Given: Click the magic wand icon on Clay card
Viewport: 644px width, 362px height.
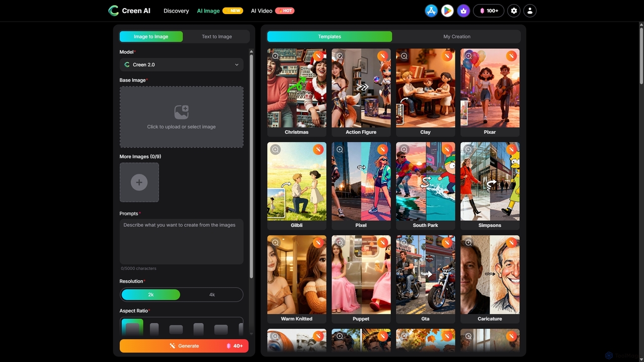Looking at the screenshot, I should tap(447, 56).
